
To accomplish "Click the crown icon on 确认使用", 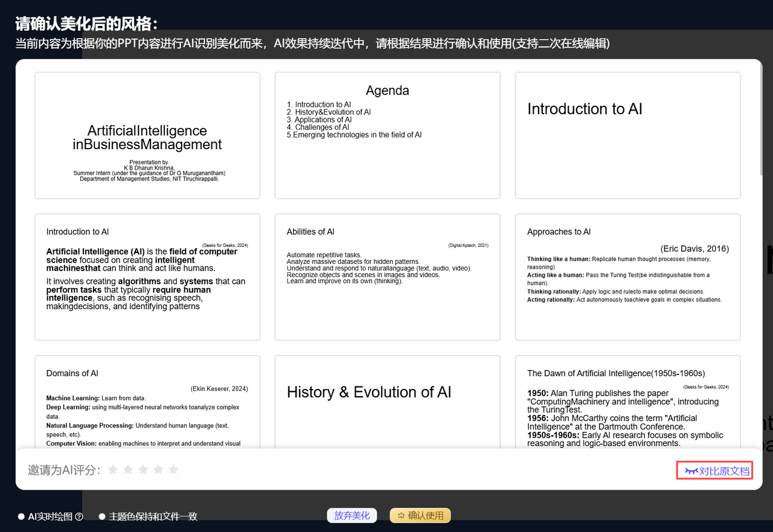I will point(400,516).
